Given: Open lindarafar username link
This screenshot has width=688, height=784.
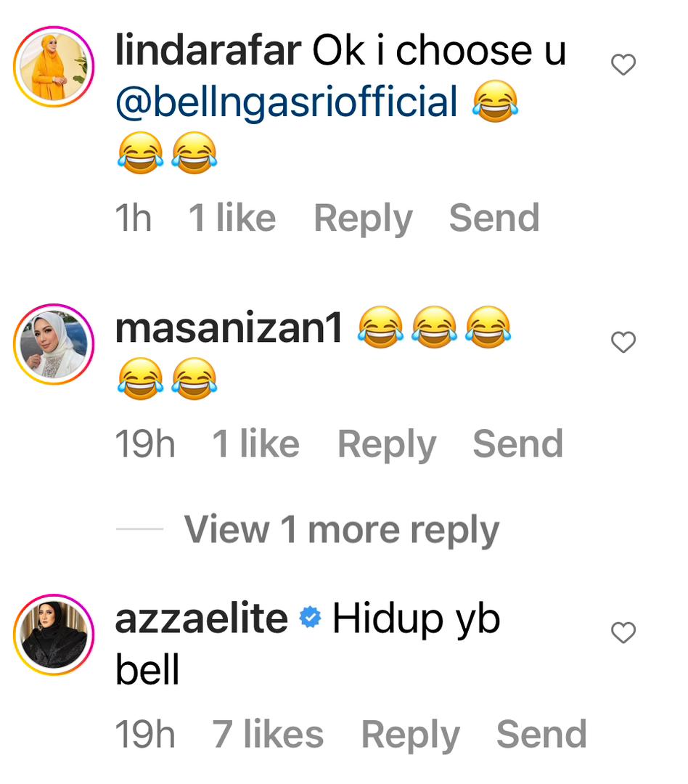Looking at the screenshot, I should pyautogui.click(x=208, y=50).
